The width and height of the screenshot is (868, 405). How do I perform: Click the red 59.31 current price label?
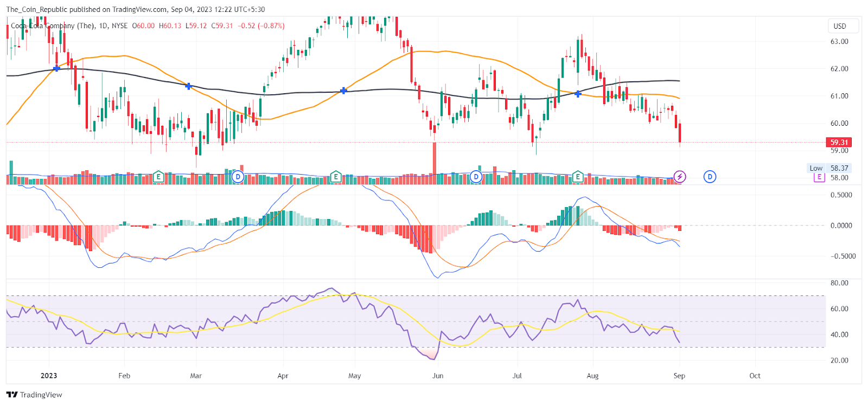click(839, 142)
